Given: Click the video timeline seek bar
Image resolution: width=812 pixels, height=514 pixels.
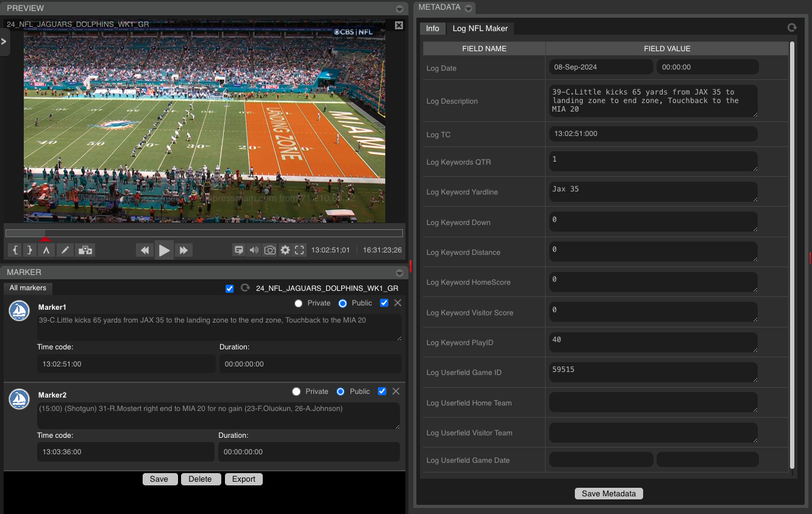Looking at the screenshot, I should click(x=204, y=233).
